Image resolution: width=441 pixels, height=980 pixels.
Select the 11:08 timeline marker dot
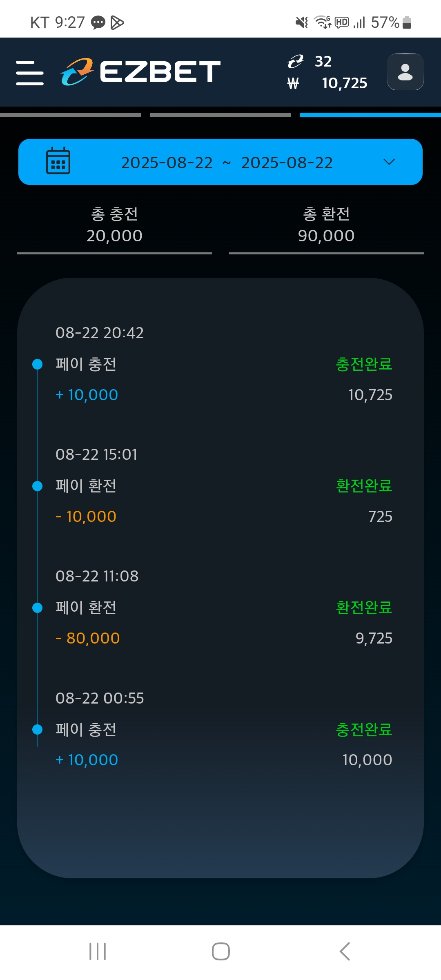click(x=37, y=608)
